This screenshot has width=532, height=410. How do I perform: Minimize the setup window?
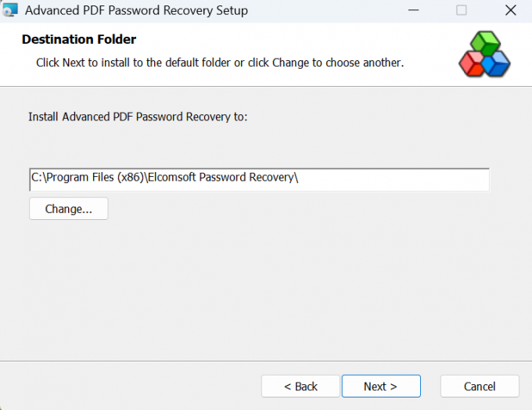coord(413,10)
